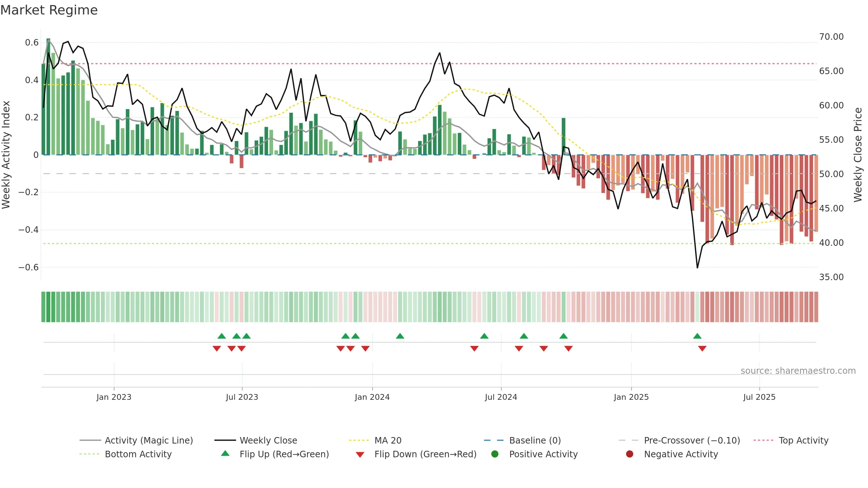868x488 pixels.
Task: Click the 0.4 tick on the left axis
Action: coord(32,80)
